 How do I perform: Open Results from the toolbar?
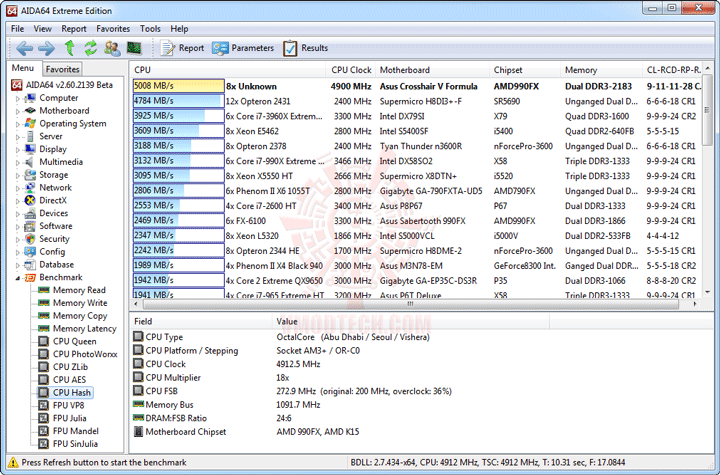click(x=305, y=48)
